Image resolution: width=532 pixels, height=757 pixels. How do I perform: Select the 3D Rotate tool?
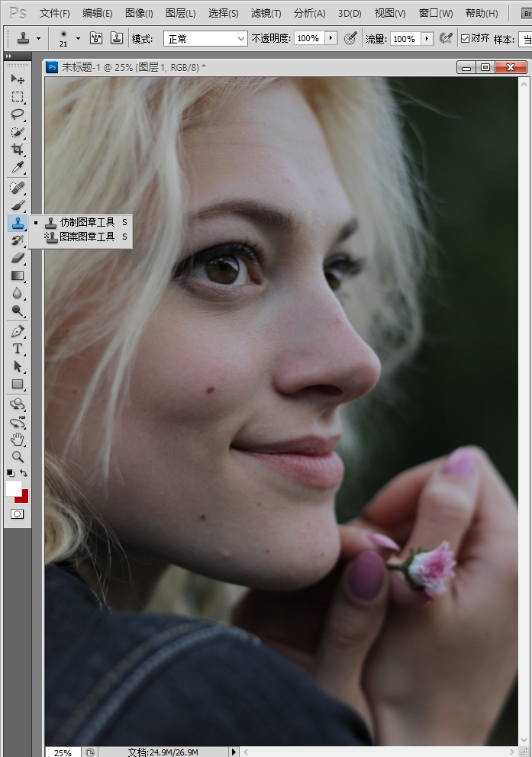[18, 404]
